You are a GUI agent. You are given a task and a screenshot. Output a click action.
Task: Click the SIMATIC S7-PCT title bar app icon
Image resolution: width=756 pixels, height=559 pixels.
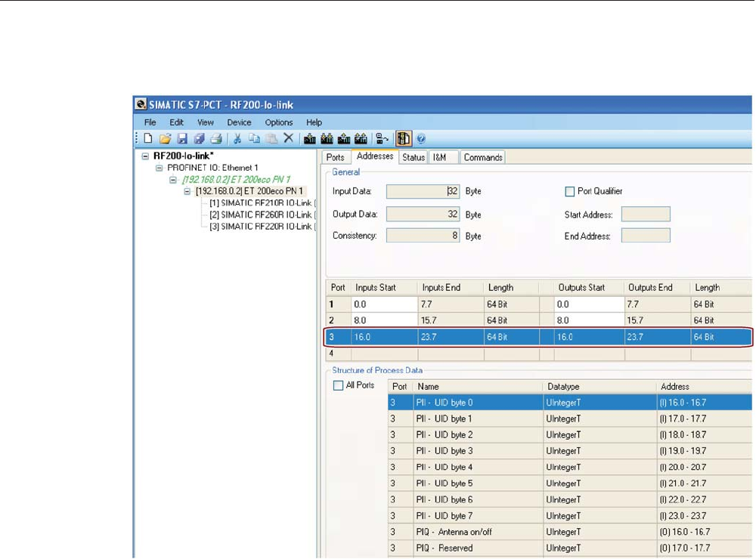141,104
